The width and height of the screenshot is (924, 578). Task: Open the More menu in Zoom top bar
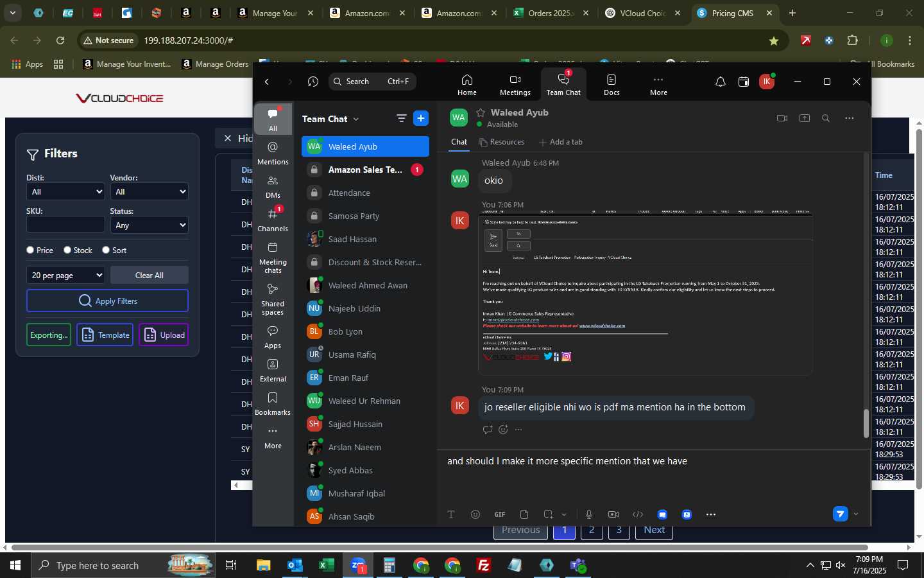[x=658, y=84]
